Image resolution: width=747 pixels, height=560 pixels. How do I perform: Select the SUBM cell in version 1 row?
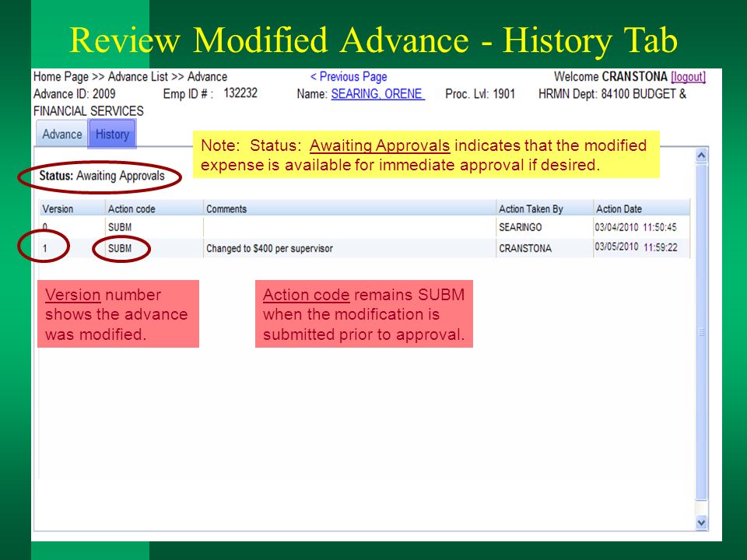[x=120, y=248]
